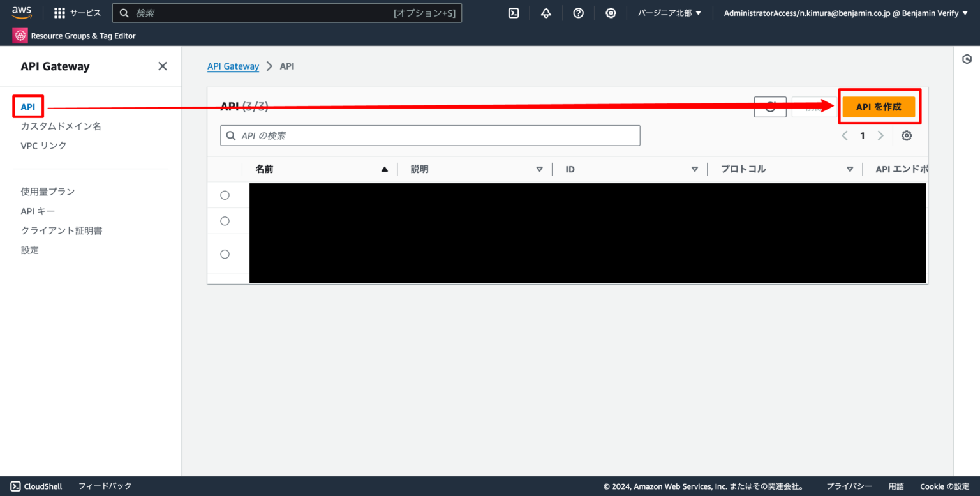Open the バージニア北部 region dropdown
Viewport: 980px width, 496px height.
[x=669, y=13]
